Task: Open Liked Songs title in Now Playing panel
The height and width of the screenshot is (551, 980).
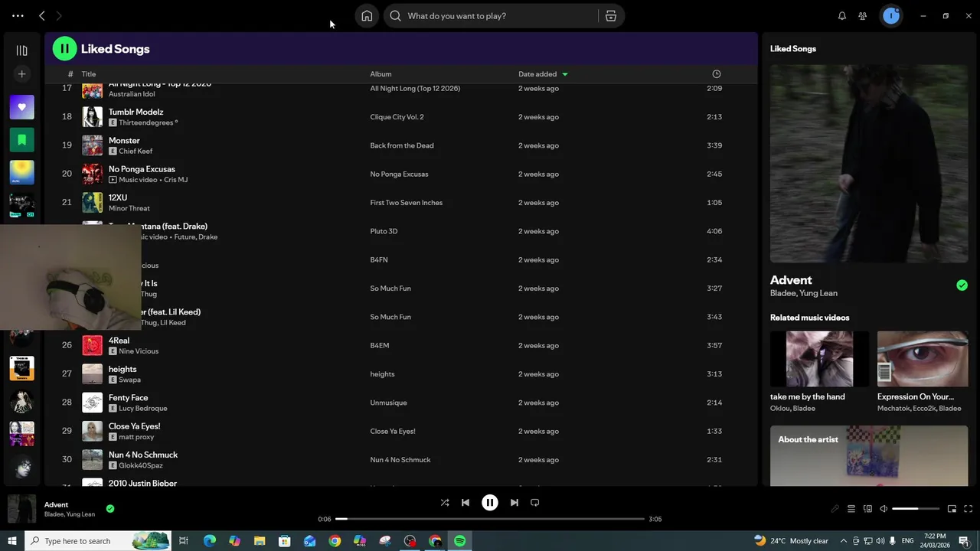Action: point(793,49)
